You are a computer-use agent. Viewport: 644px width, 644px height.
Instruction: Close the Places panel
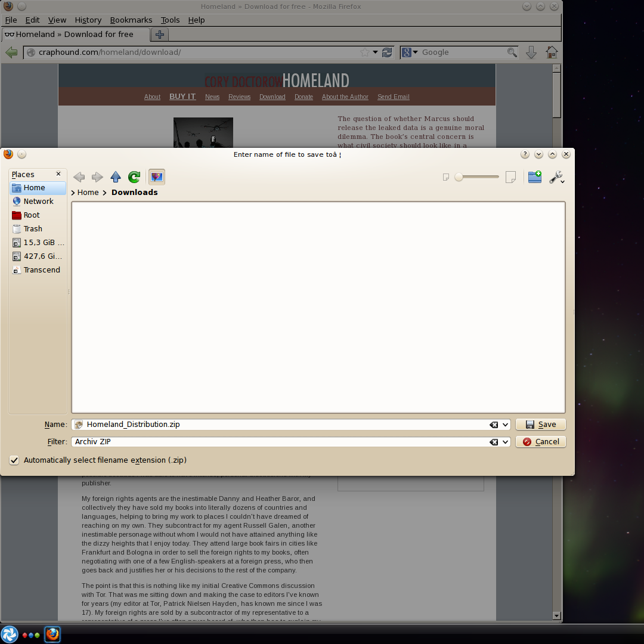pyautogui.click(x=58, y=174)
